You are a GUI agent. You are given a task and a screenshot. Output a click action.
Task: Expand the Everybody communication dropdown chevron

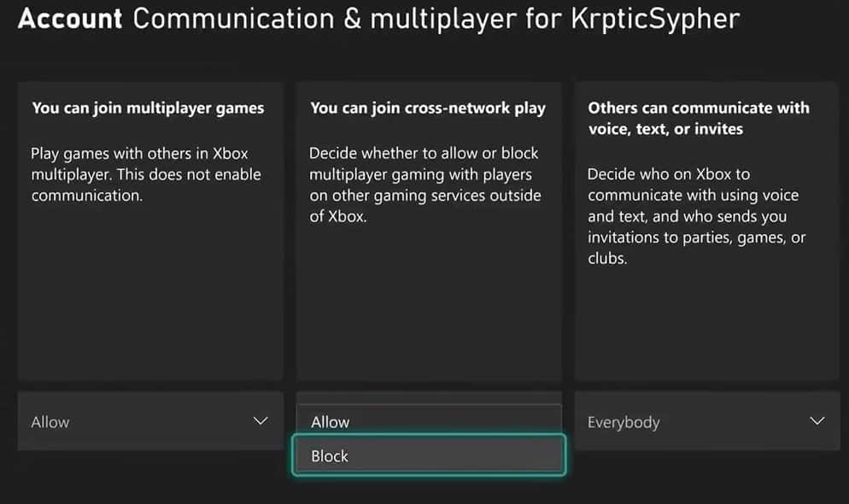pyautogui.click(x=817, y=421)
